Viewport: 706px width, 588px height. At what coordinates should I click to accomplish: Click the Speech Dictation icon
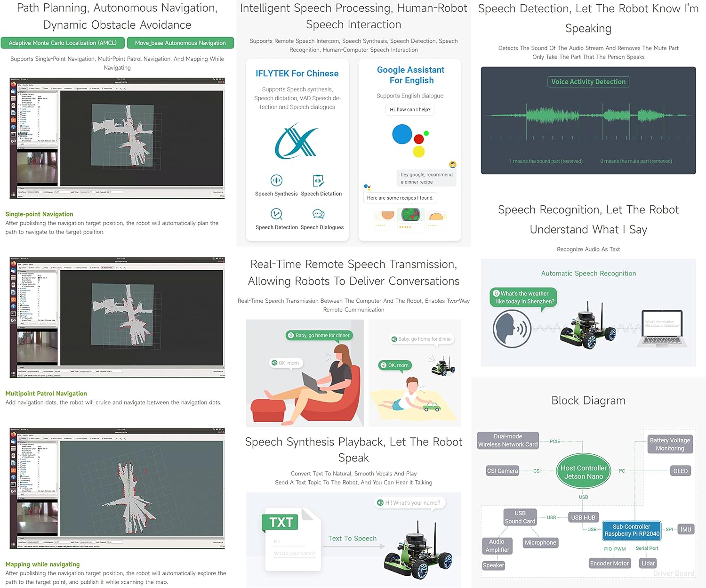coord(319,180)
